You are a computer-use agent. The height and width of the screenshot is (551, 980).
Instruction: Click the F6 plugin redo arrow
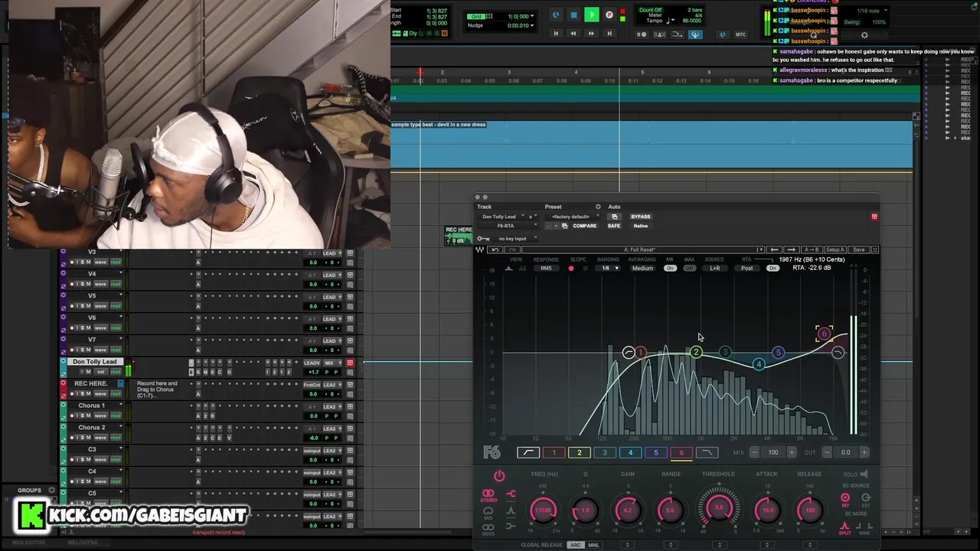click(x=512, y=249)
